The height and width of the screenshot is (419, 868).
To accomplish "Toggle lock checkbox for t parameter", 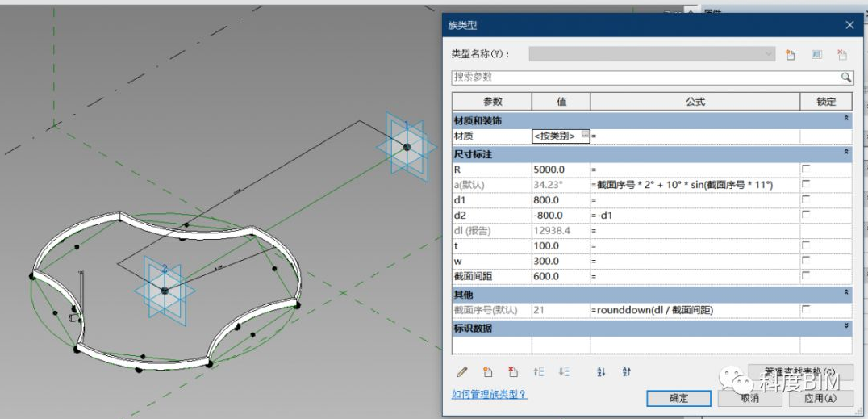I will 805,245.
